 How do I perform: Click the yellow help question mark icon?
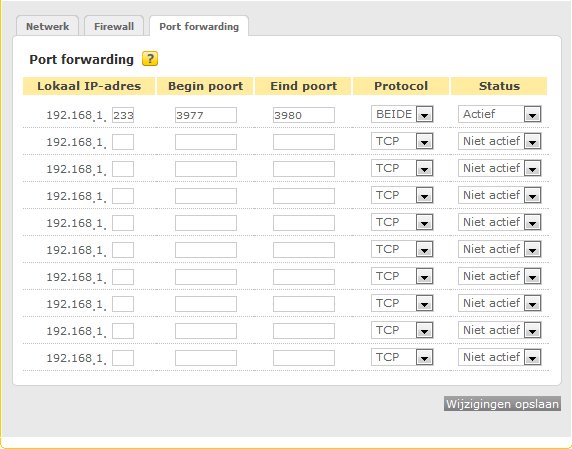(150, 59)
